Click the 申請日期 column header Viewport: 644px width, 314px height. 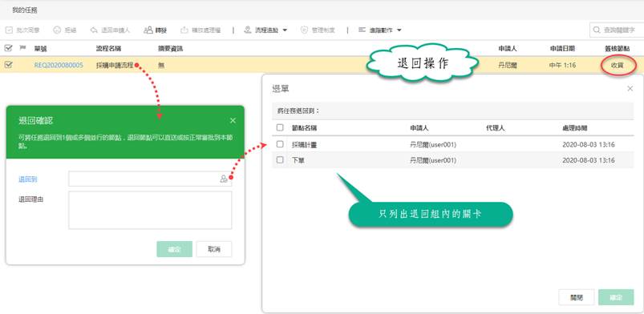562,48
